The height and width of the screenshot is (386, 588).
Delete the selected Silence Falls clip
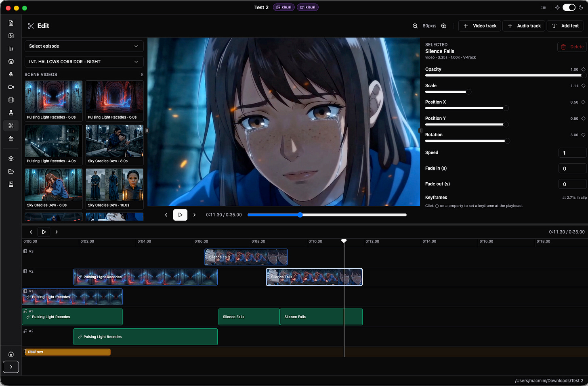(x=572, y=47)
